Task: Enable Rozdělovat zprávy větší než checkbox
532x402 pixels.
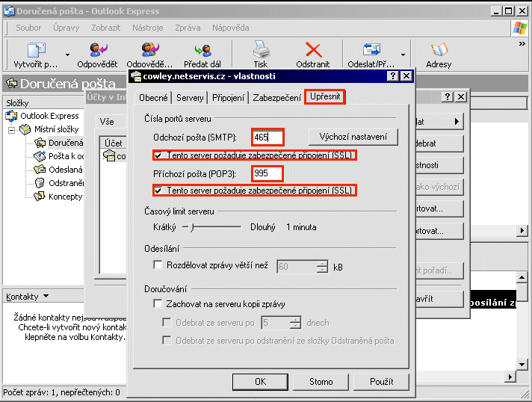Action: pyautogui.click(x=158, y=265)
